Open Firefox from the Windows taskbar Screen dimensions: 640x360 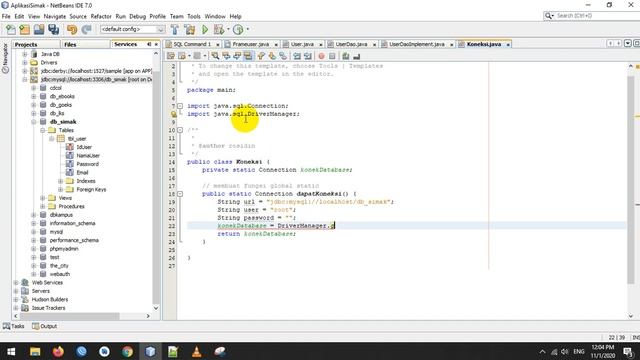point(58,351)
